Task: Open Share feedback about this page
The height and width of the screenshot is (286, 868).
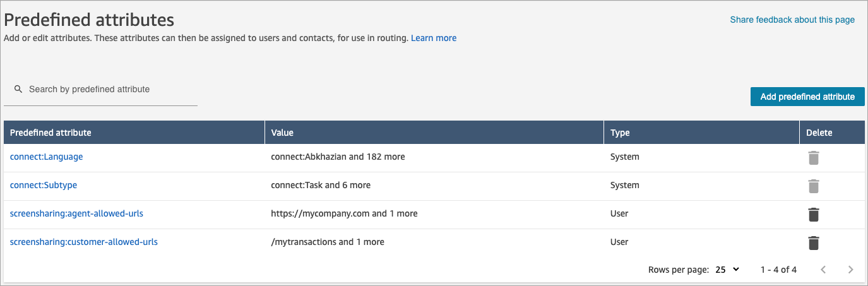Action: [x=792, y=20]
